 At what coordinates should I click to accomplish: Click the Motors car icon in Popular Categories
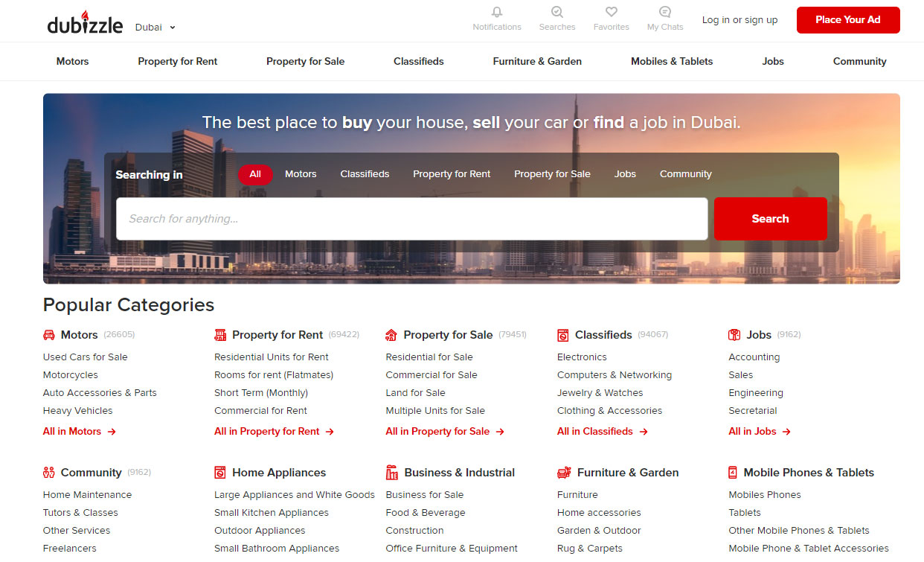[49, 335]
